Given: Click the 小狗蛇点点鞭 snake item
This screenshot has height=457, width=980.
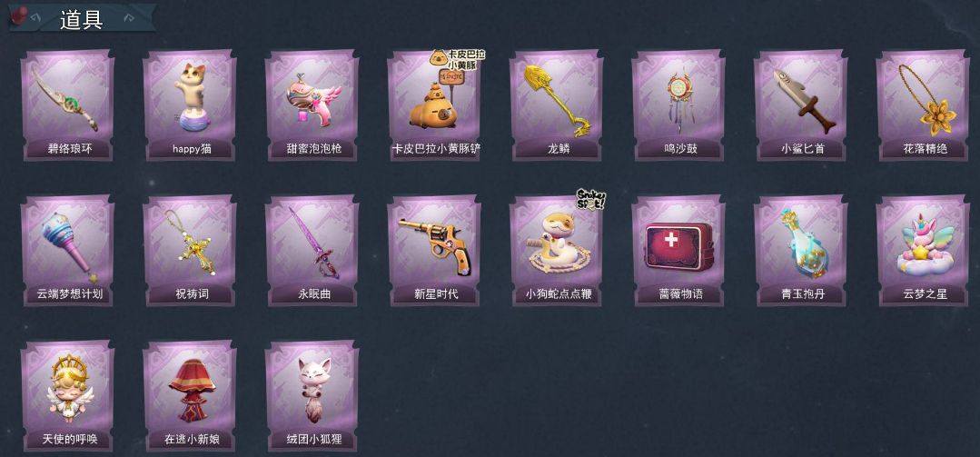Looking at the screenshot, I should tap(556, 251).
